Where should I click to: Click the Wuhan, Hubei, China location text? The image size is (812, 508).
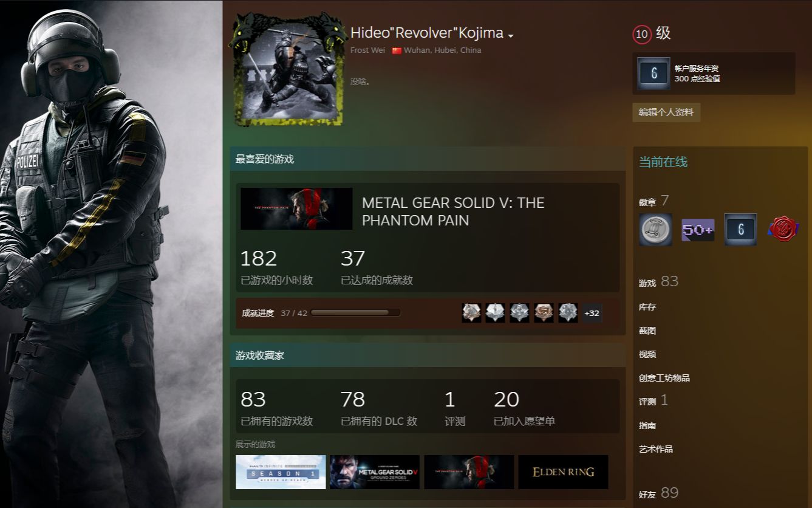click(x=442, y=50)
